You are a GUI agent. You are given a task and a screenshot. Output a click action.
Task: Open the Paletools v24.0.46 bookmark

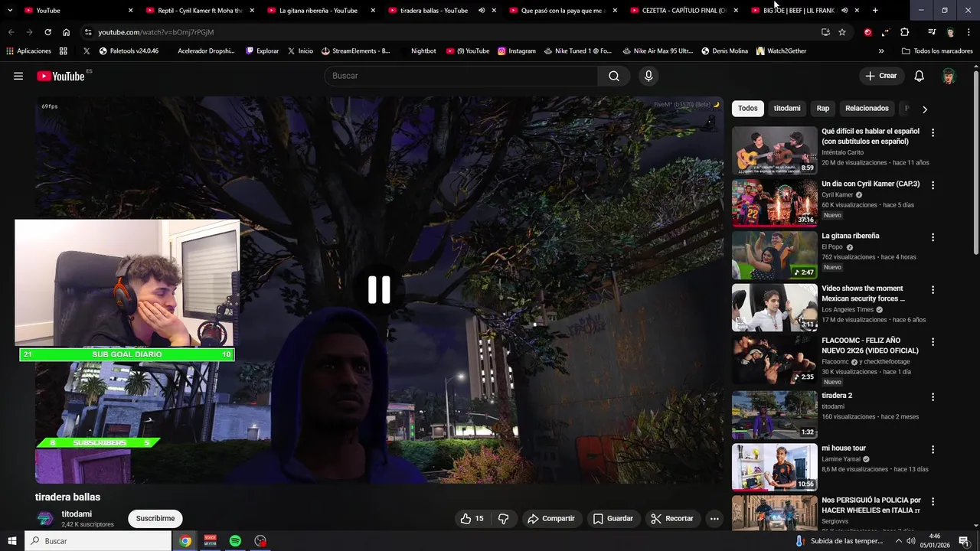128,51
